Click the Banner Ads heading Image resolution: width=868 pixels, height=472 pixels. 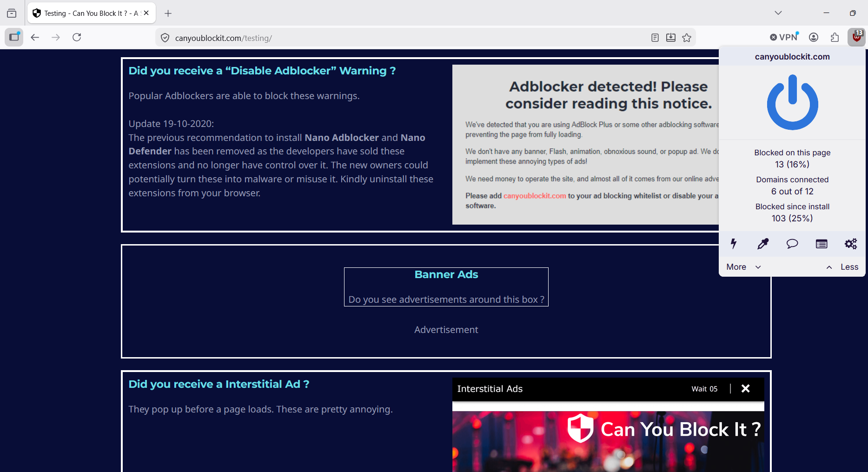tap(446, 274)
